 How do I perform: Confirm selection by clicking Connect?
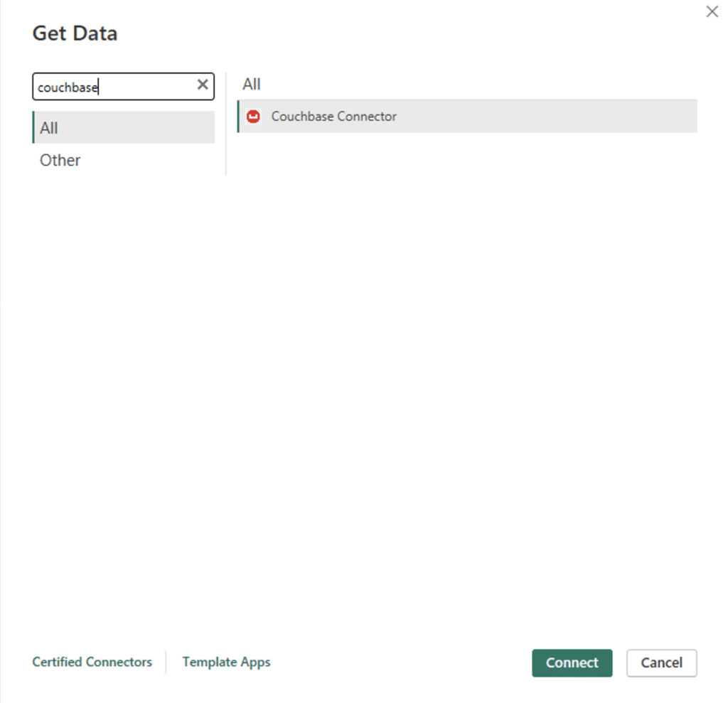[572, 662]
